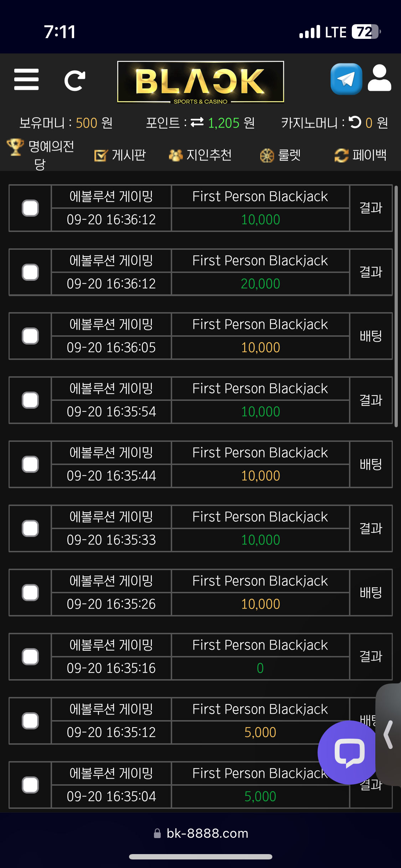Tap the page refresh icon
Viewport: 401px width, 868px height.
coord(74,81)
